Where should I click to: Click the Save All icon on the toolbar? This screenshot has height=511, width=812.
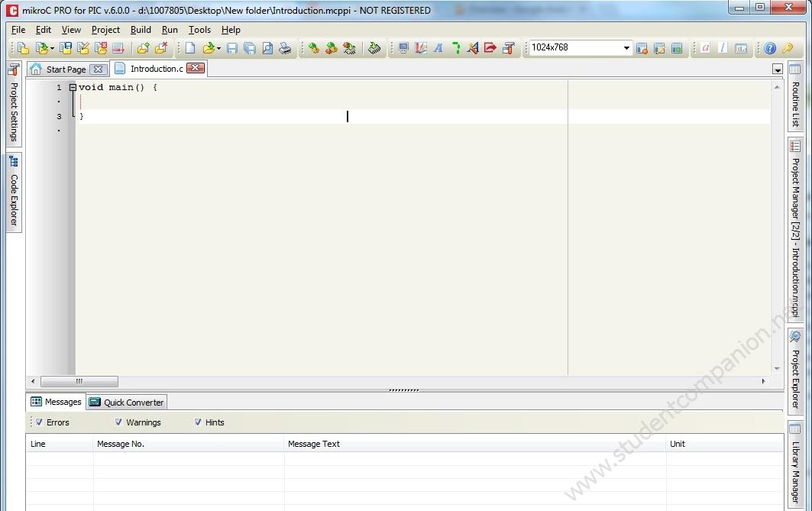(x=250, y=47)
